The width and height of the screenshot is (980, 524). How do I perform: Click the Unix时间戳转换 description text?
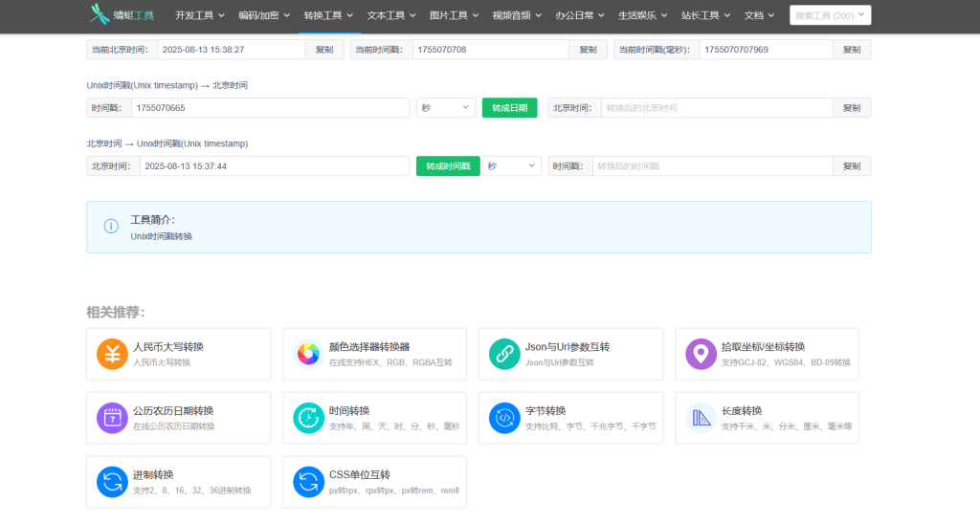(x=161, y=237)
